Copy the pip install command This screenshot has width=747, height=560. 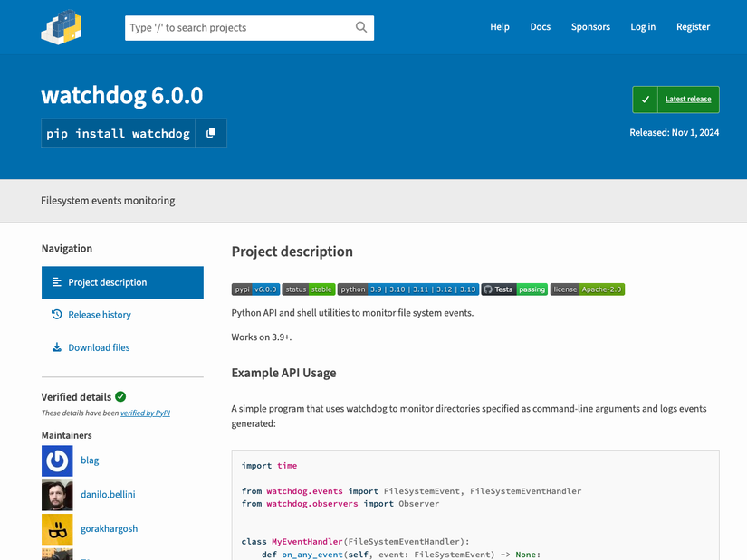tap(211, 133)
